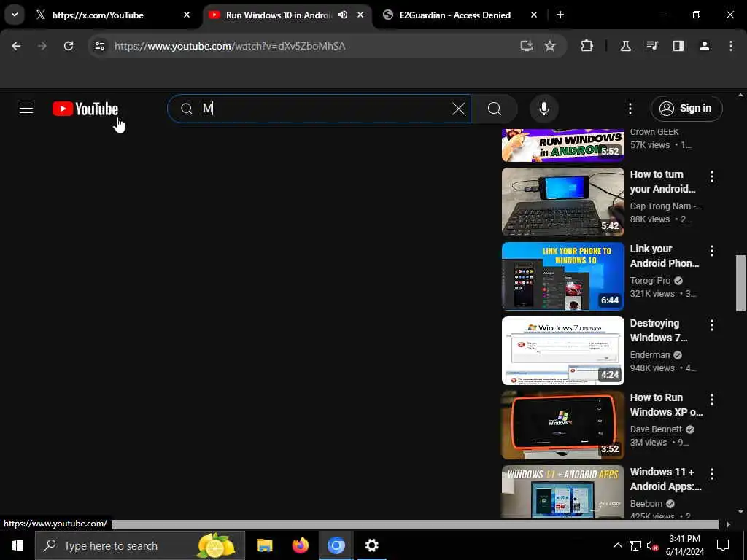
Task: Open Destroying Windows 7 video thumbnail
Action: point(562,351)
